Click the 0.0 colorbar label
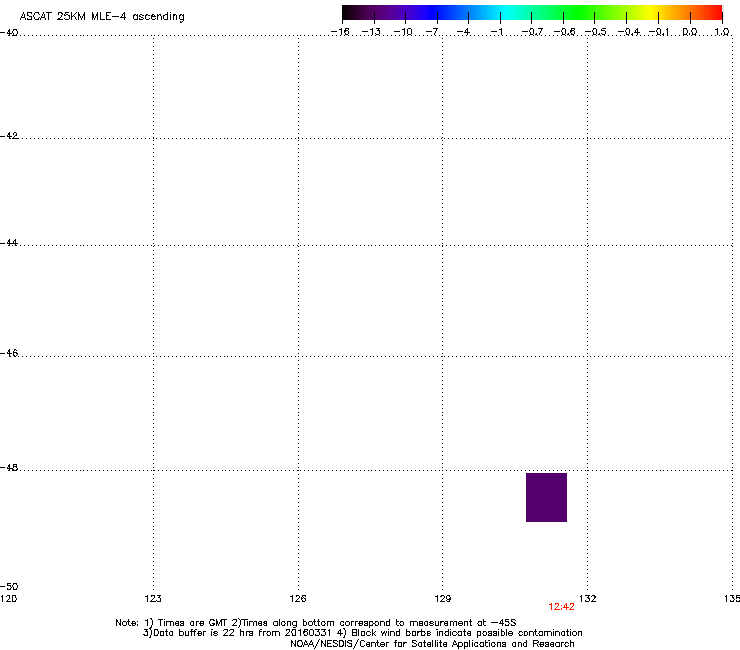740x650 pixels. pos(690,32)
